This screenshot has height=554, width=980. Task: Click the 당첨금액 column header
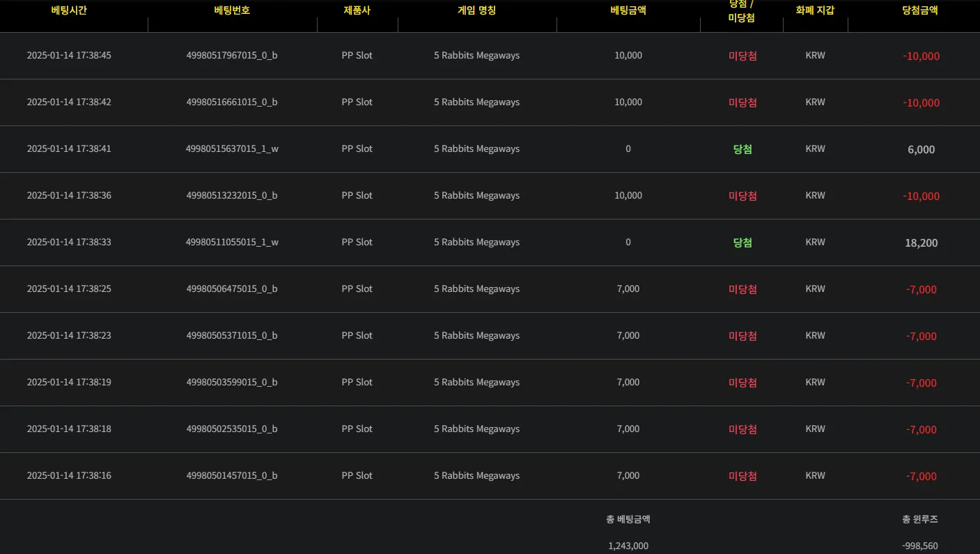click(x=921, y=10)
